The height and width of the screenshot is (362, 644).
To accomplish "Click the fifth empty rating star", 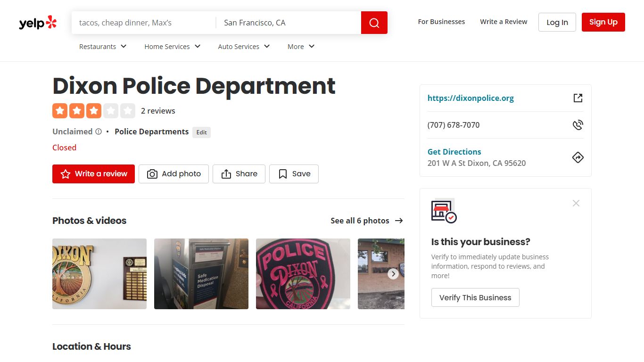I will coord(128,111).
